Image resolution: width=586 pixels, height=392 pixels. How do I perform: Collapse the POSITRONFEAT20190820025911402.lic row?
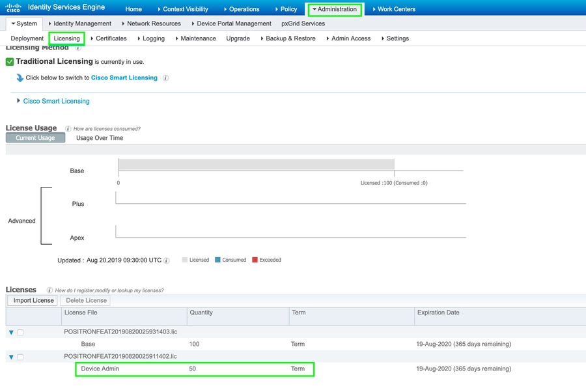pos(11,357)
